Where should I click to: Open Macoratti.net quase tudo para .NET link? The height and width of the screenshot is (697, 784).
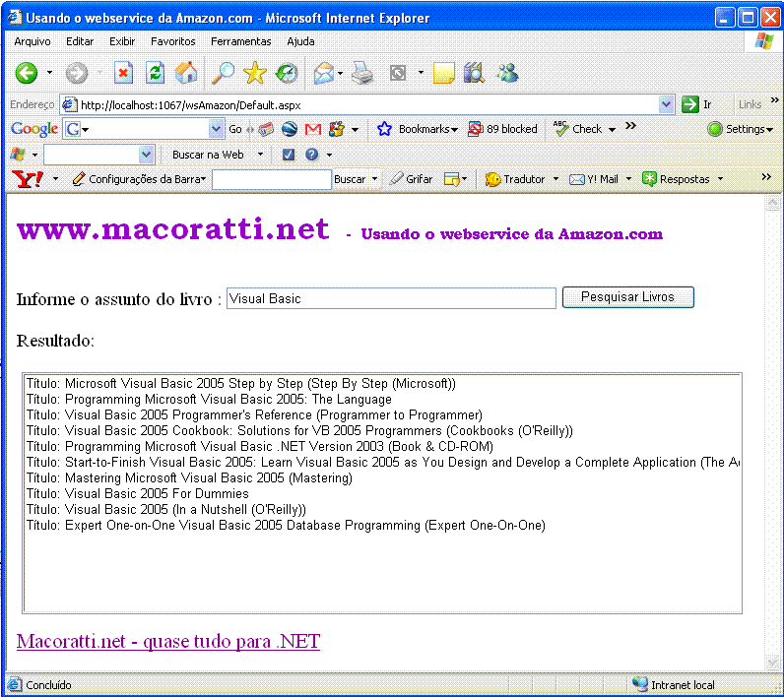point(168,641)
